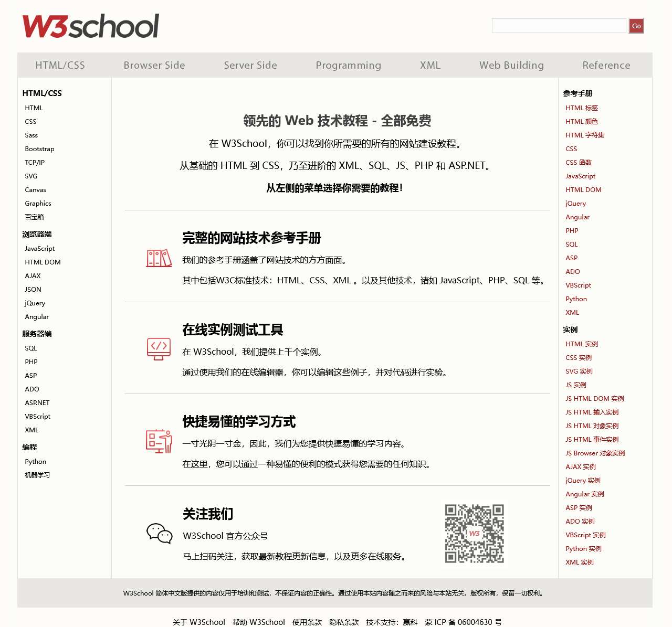
Task: Switch to the Programming nav tab
Action: (x=348, y=65)
